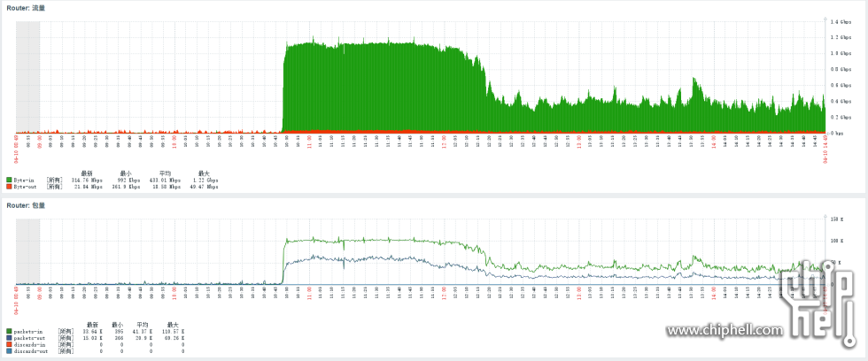Click Byte-in minimum value 992 Kbps
Screen dimensions: 868x361
pyautogui.click(x=129, y=180)
